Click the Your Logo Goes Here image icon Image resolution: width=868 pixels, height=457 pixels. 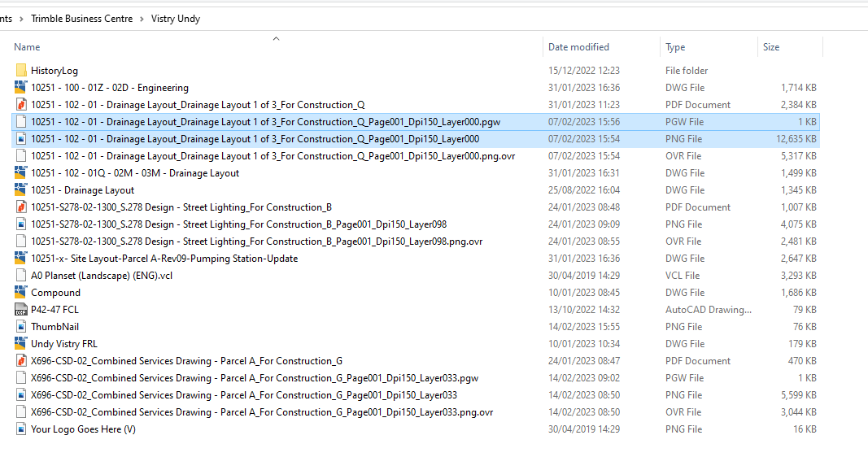coord(21,429)
